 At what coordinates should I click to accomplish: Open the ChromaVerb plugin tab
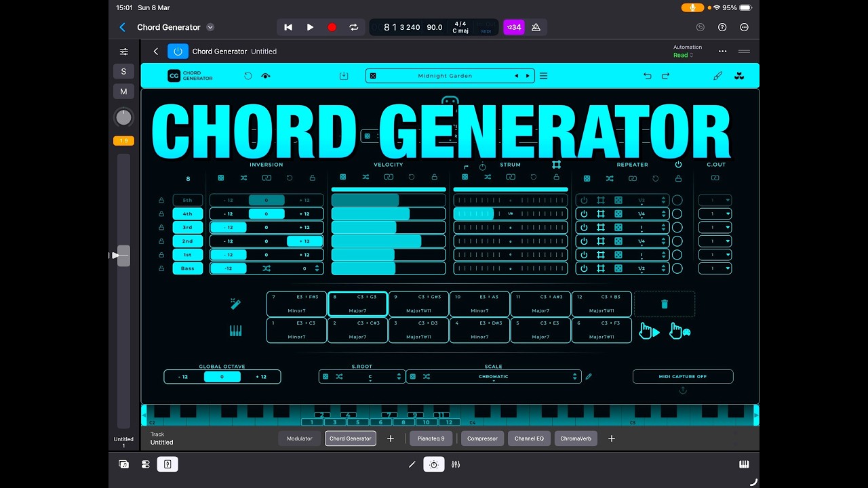pos(576,439)
